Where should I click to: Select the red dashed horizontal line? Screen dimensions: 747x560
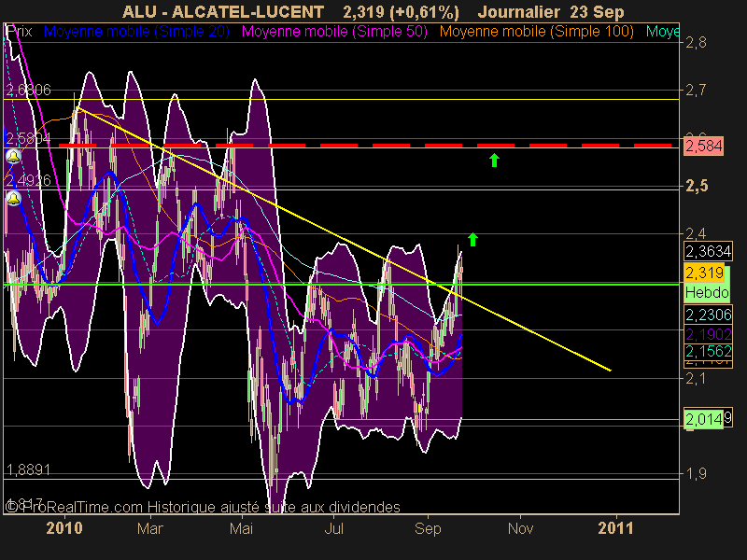pyautogui.click(x=365, y=146)
